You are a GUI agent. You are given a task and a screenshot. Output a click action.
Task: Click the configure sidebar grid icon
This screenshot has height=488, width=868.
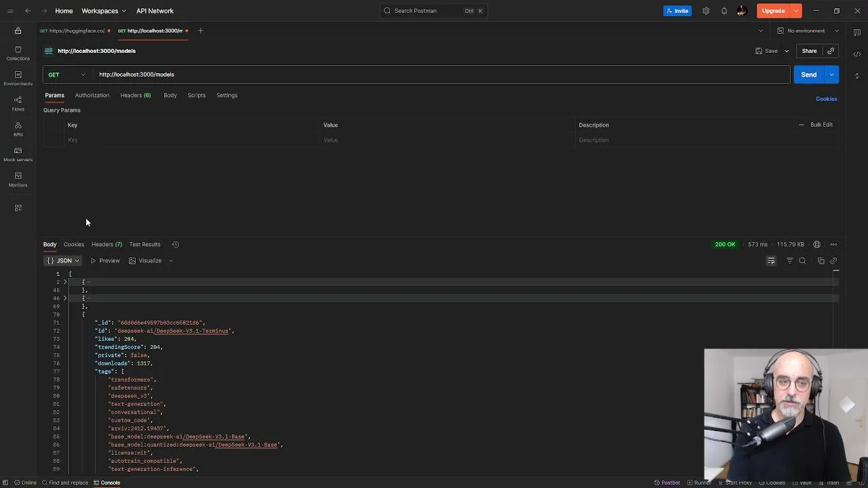pos(18,208)
